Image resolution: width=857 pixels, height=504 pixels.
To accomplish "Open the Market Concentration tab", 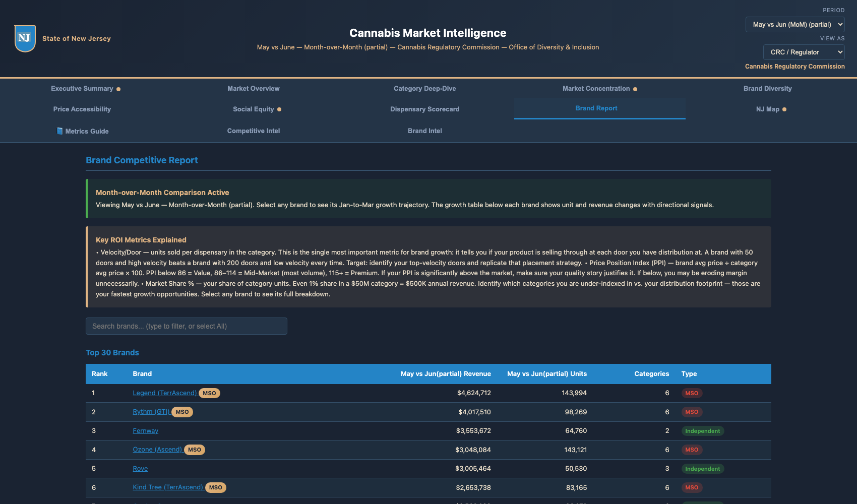I will pyautogui.click(x=600, y=89).
